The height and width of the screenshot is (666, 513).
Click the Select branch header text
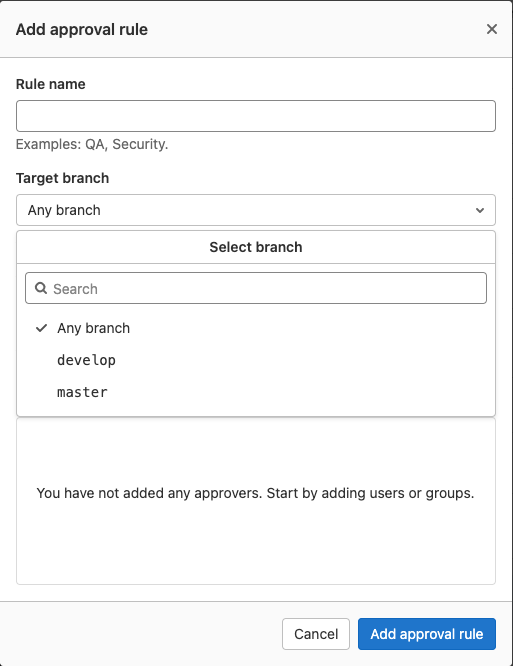(x=256, y=247)
